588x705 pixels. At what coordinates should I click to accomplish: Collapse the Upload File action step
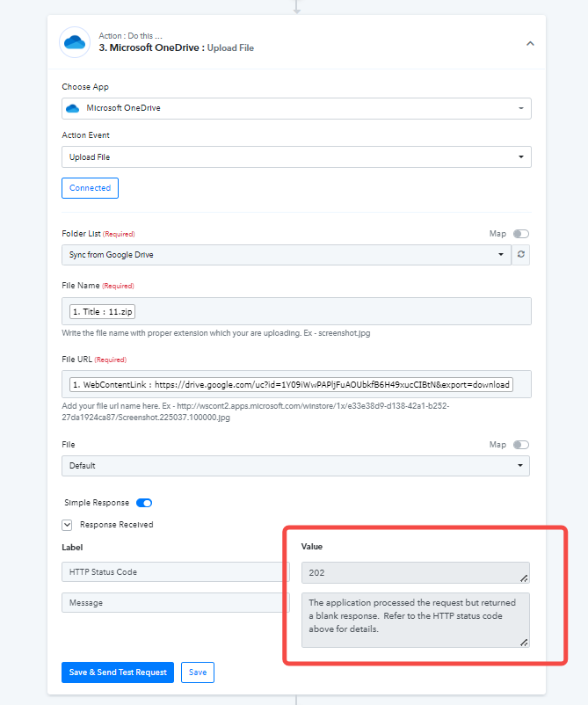pyautogui.click(x=530, y=44)
